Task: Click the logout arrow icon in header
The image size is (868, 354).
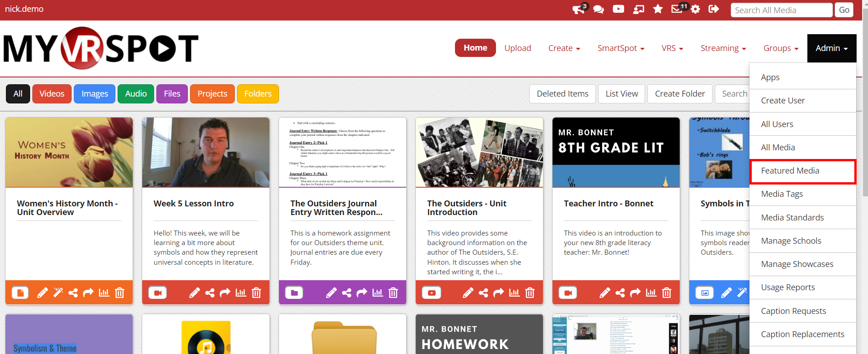Action: [713, 9]
